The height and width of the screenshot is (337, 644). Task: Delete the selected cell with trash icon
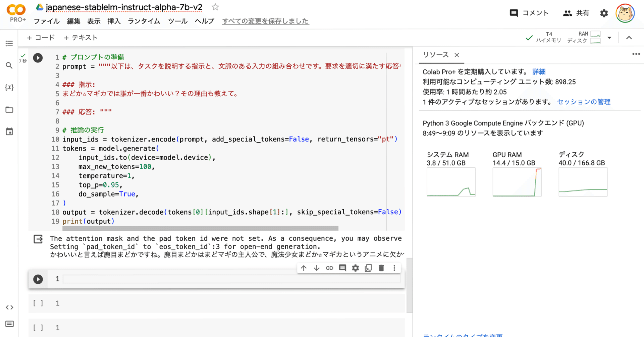point(381,268)
